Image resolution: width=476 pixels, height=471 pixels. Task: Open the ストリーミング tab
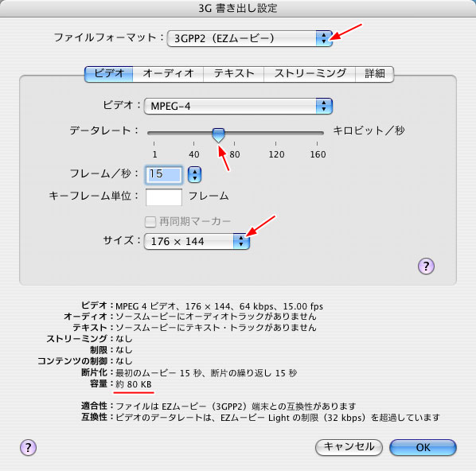coord(310,74)
